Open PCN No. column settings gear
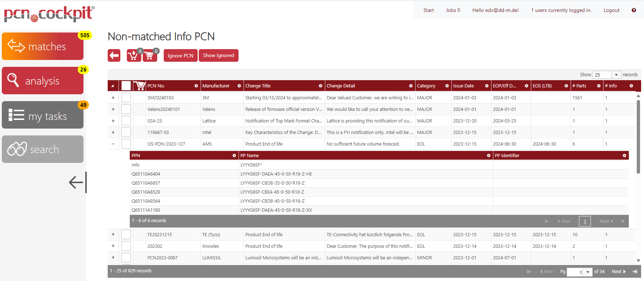 tap(196, 86)
